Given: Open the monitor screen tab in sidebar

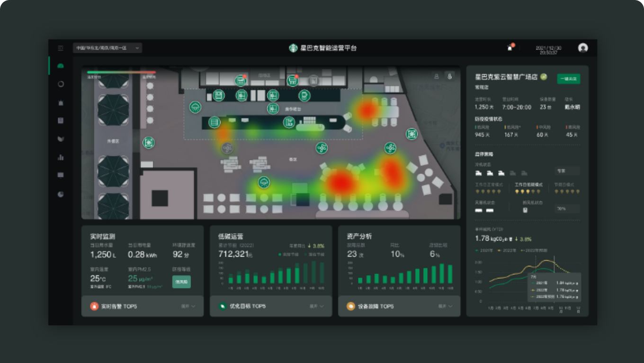Looking at the screenshot, I should tap(61, 175).
